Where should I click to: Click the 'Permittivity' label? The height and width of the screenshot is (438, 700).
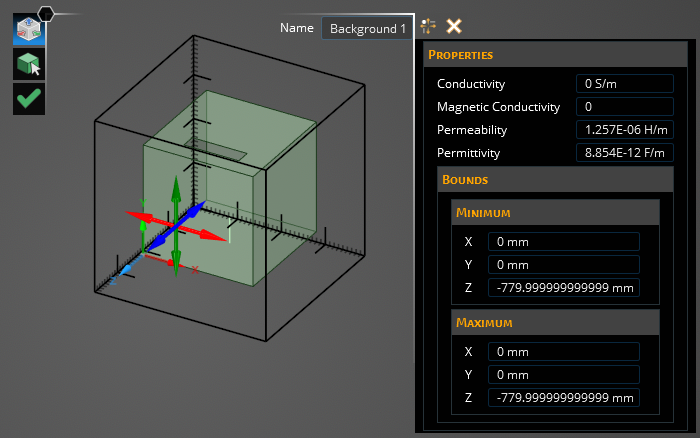468,153
